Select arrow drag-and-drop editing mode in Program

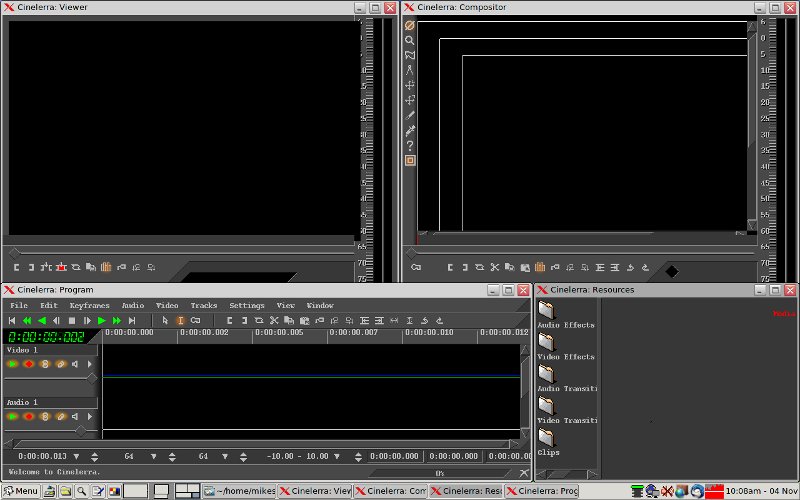point(165,320)
